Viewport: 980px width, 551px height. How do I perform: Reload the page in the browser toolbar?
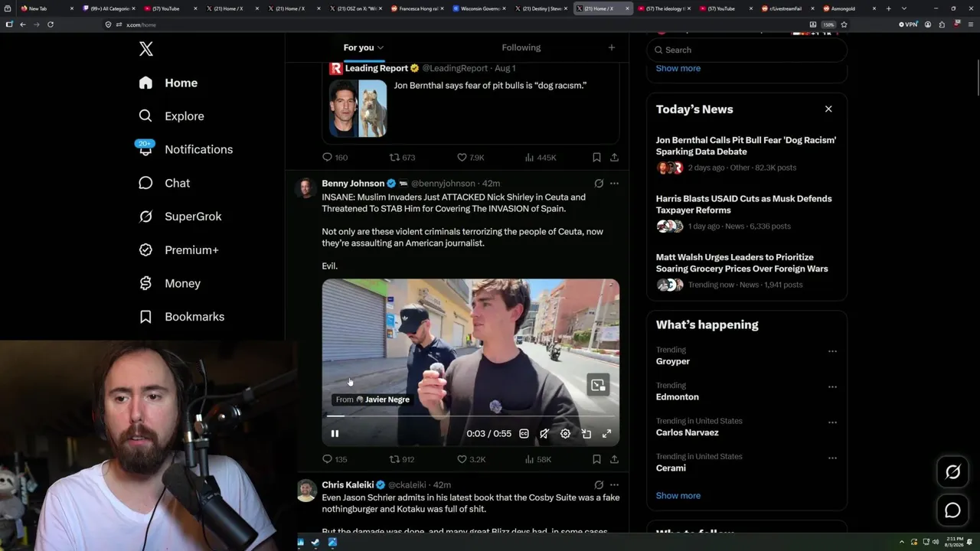click(51, 24)
